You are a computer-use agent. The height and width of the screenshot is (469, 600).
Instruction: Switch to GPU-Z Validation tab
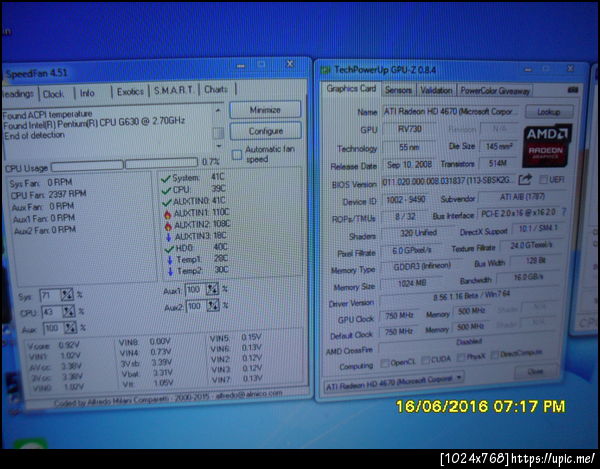coord(436,91)
